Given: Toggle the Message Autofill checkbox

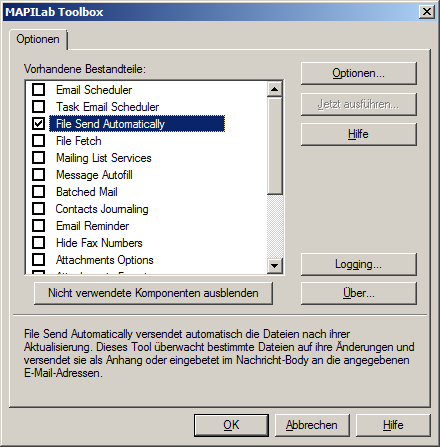Looking at the screenshot, I should coord(38,175).
